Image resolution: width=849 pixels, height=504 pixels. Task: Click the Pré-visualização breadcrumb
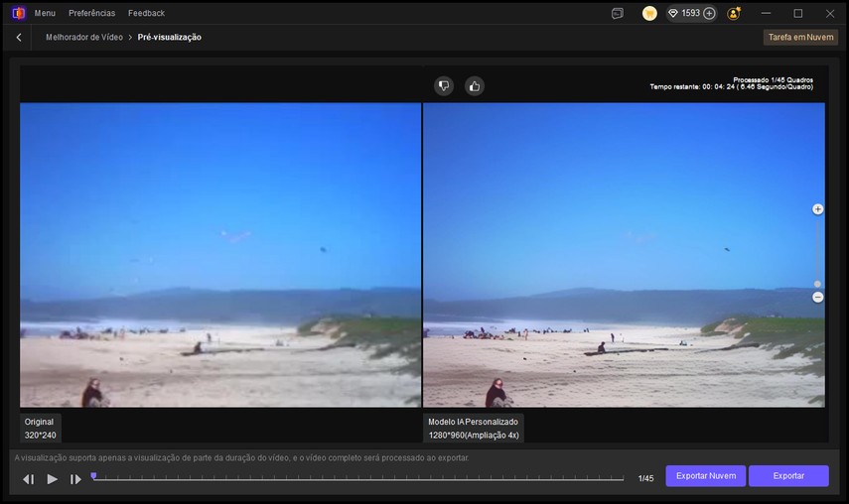click(170, 38)
